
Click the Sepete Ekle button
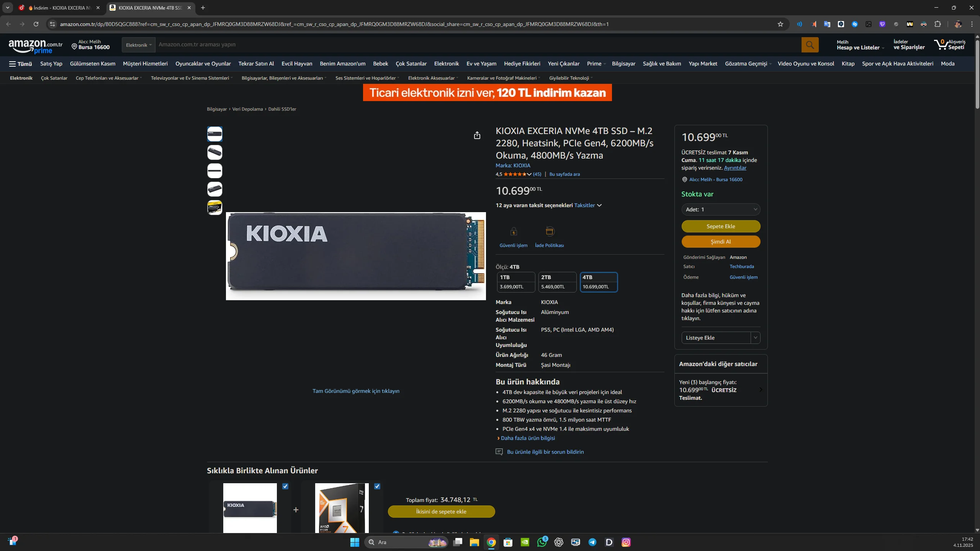coord(720,226)
